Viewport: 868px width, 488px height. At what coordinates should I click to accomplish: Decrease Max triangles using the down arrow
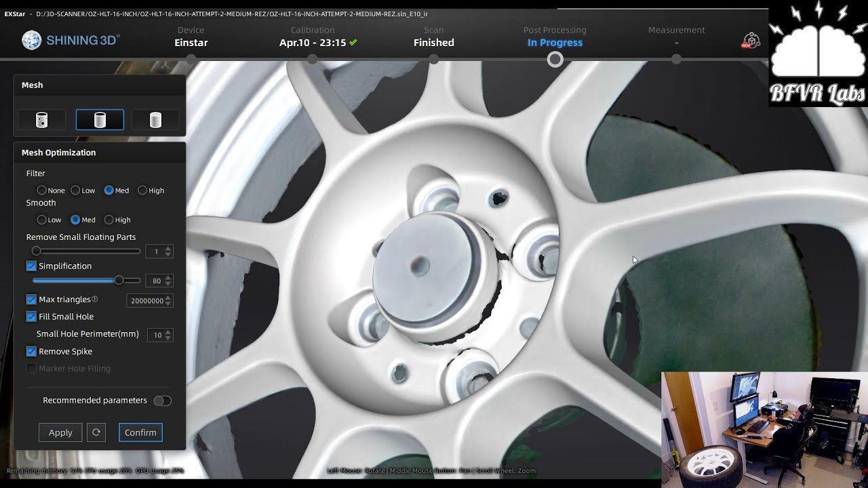[x=168, y=304]
